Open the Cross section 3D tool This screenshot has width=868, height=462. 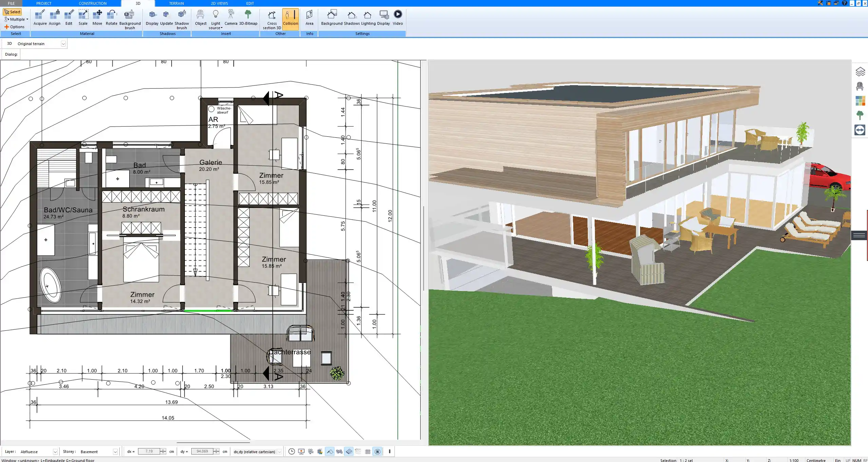click(x=272, y=19)
